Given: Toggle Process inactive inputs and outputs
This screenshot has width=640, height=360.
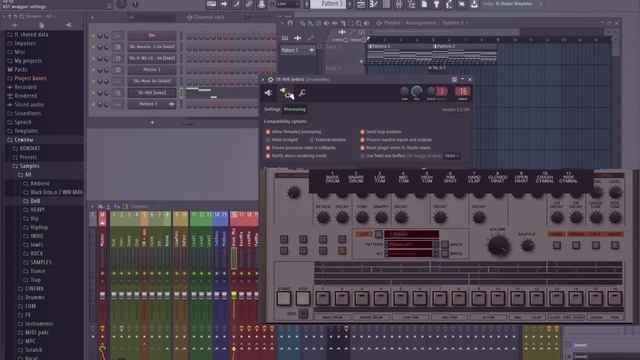Looking at the screenshot, I should point(362,140).
